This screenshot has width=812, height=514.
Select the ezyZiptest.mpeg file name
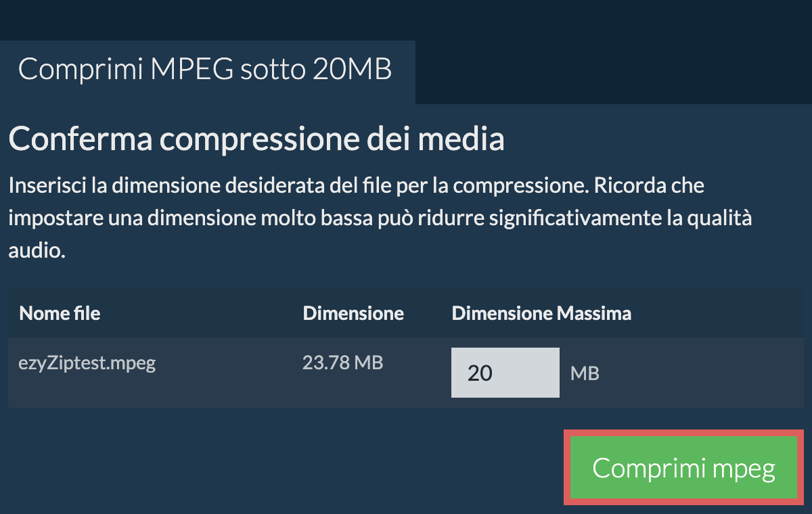coord(87,363)
